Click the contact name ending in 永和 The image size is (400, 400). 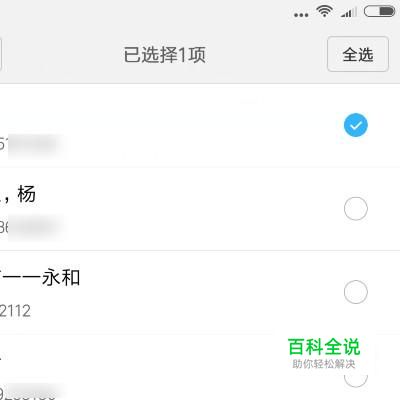[40, 277]
